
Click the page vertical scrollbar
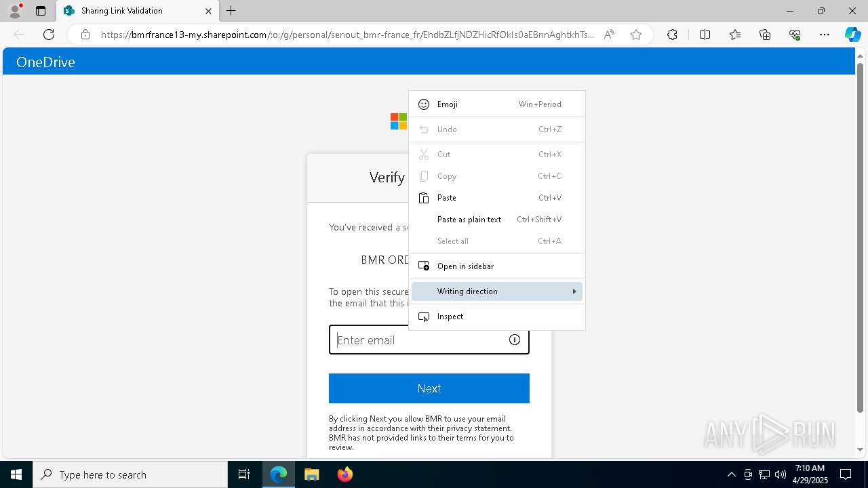click(x=860, y=237)
